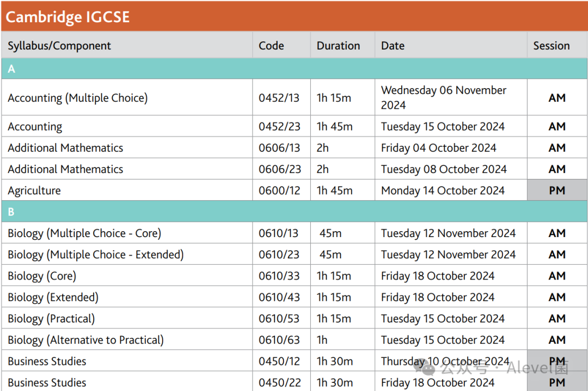Select the Agriculture subject name
Screen dimensions: 588x391
[x=34, y=191]
